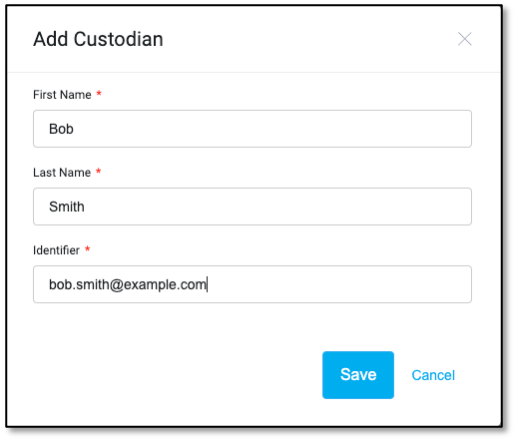Click the red asterisk beside Identifier

(x=87, y=249)
